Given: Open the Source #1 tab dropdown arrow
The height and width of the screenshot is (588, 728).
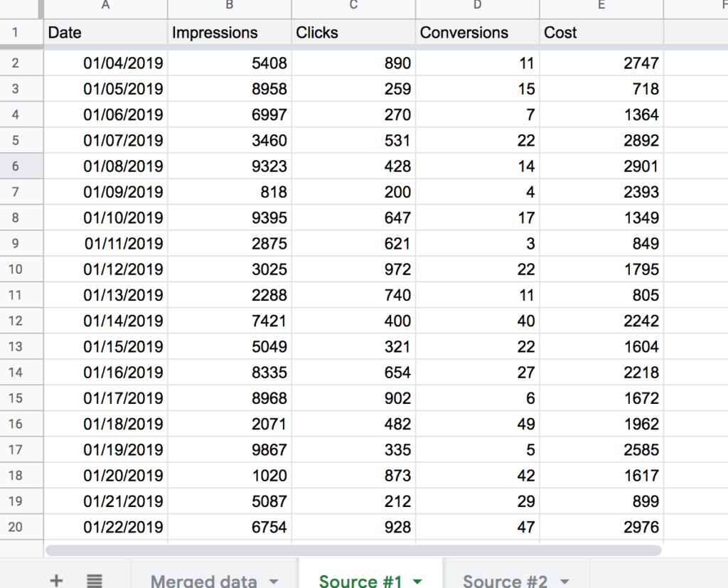Looking at the screenshot, I should [x=417, y=581].
